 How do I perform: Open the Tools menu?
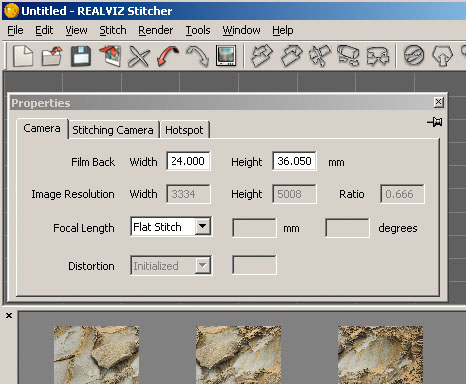pos(198,30)
